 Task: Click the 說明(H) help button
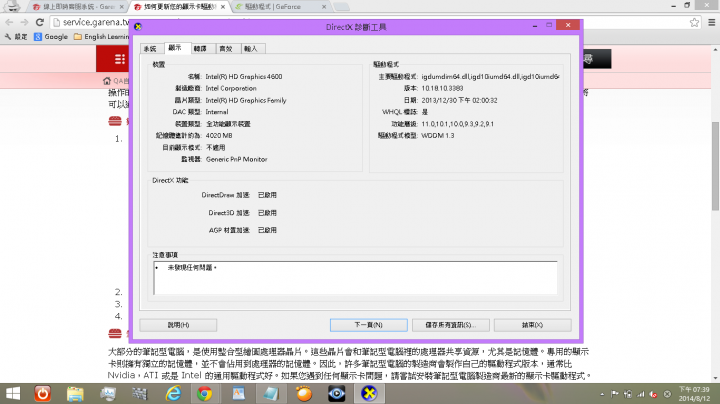point(178,325)
